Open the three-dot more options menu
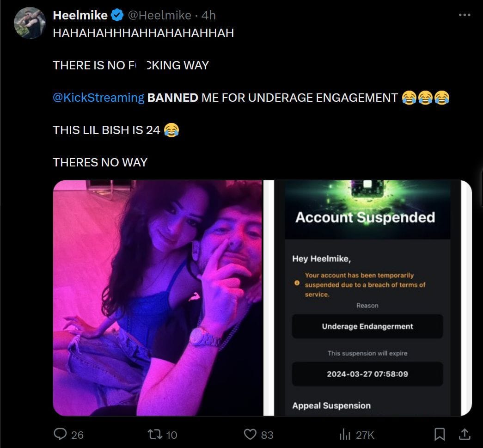 click(x=464, y=14)
